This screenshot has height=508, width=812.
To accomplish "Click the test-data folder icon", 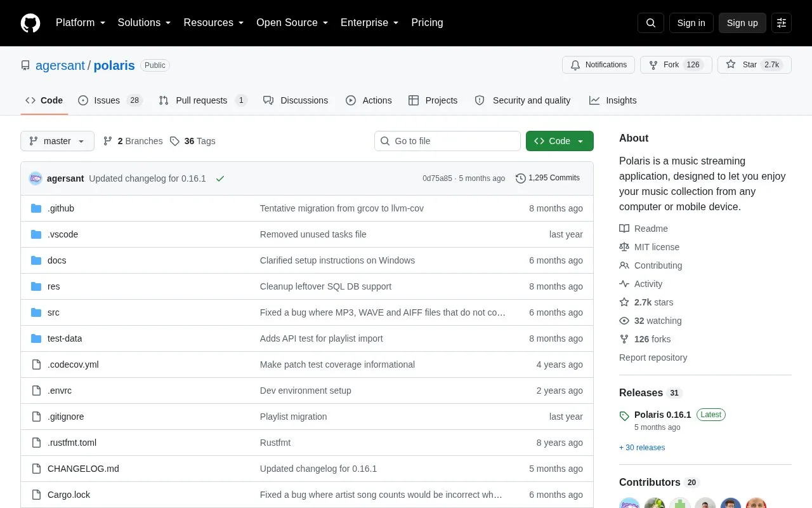I will [36, 338].
